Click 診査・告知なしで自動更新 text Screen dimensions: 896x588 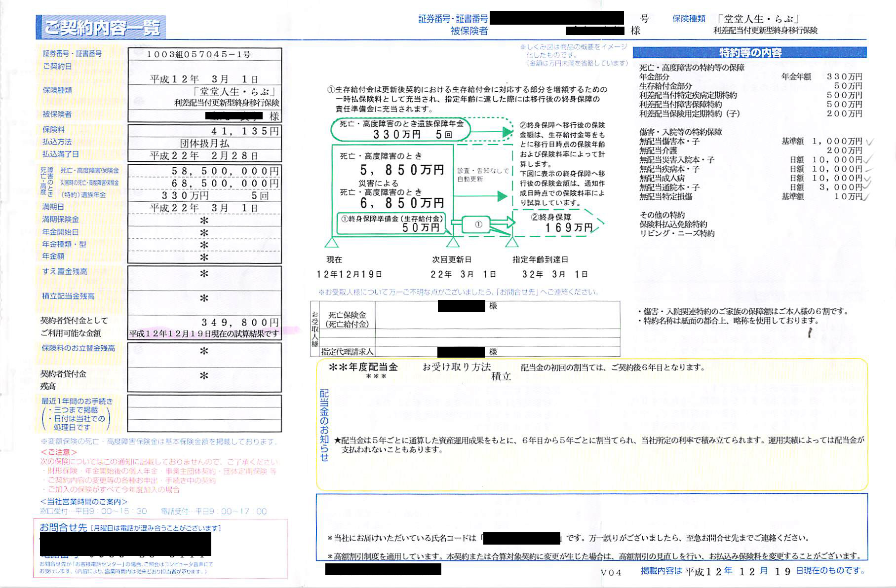482,175
